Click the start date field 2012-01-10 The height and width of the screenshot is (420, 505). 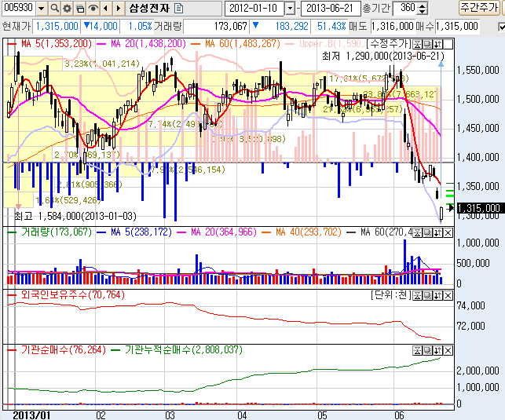254,9
